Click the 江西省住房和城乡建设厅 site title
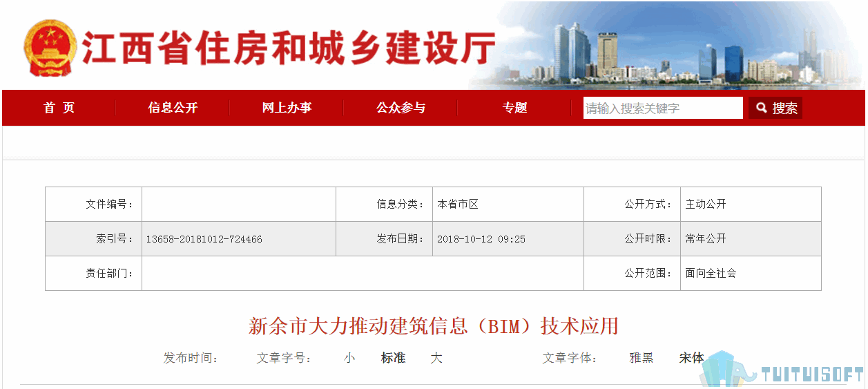Viewport: 868px width, 389px height. (289, 48)
